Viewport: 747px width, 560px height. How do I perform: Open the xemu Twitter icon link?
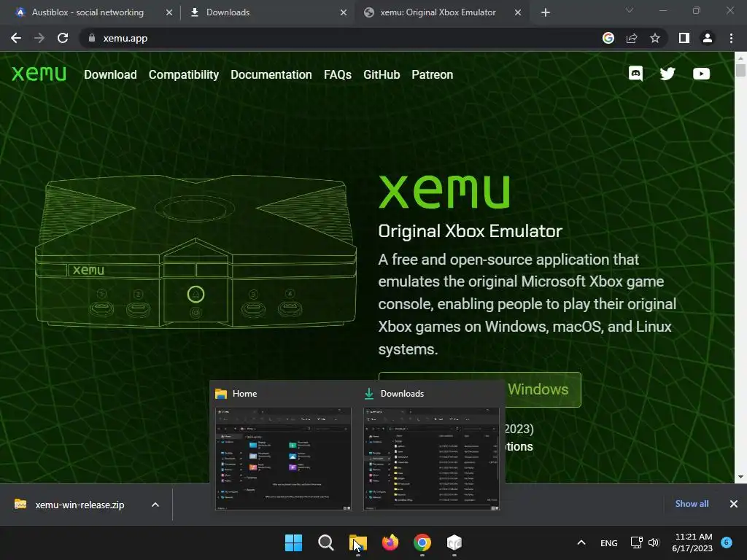[668, 74]
